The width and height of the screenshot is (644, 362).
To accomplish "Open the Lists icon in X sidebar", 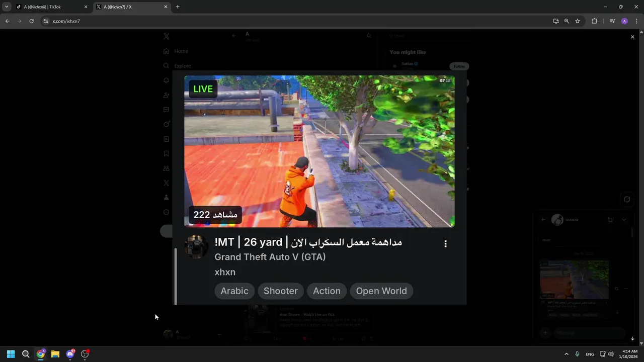I will (167, 139).
